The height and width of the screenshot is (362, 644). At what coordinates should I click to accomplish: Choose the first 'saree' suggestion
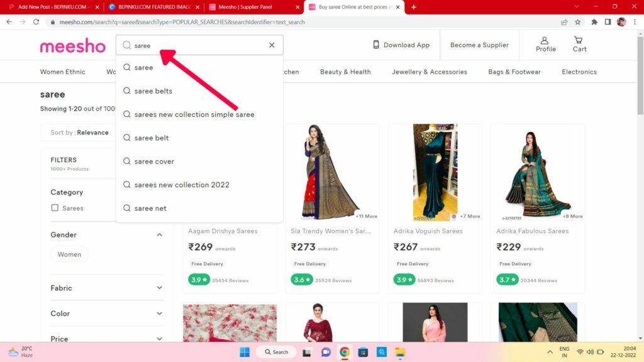[x=199, y=67]
